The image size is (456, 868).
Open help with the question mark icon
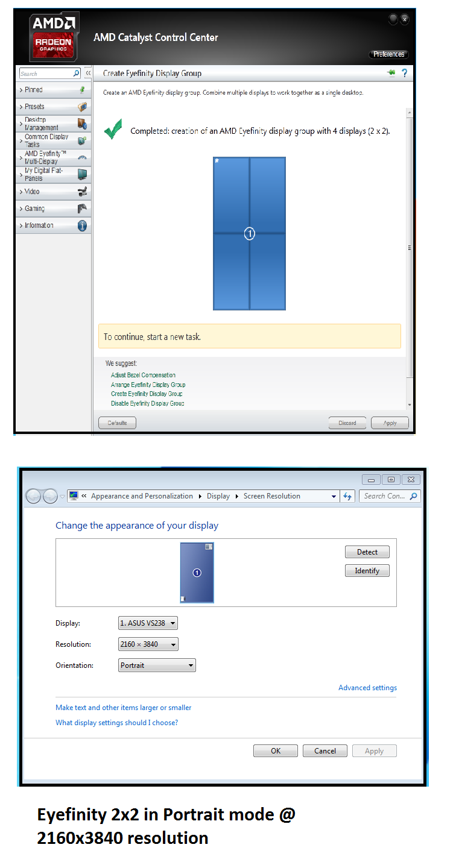pos(404,73)
